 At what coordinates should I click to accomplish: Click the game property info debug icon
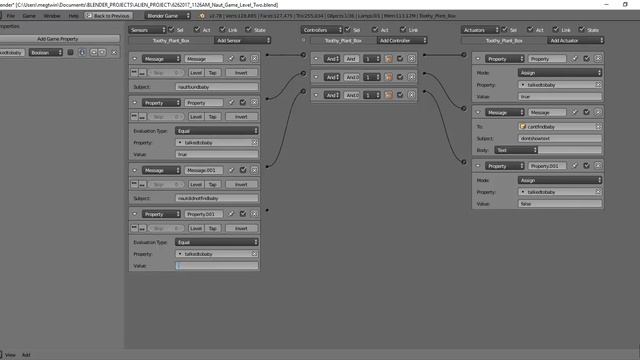point(82,52)
